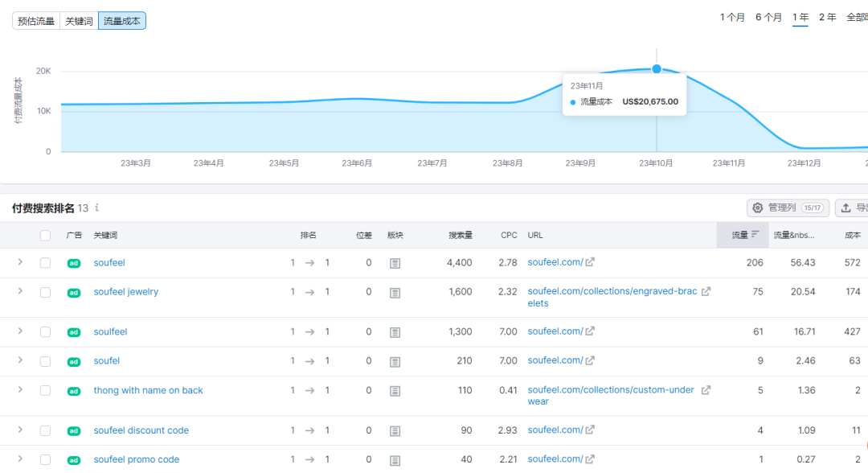Screen dimensions: 868x473
Task: Expand the soufeel keyword row
Action: (x=18, y=262)
